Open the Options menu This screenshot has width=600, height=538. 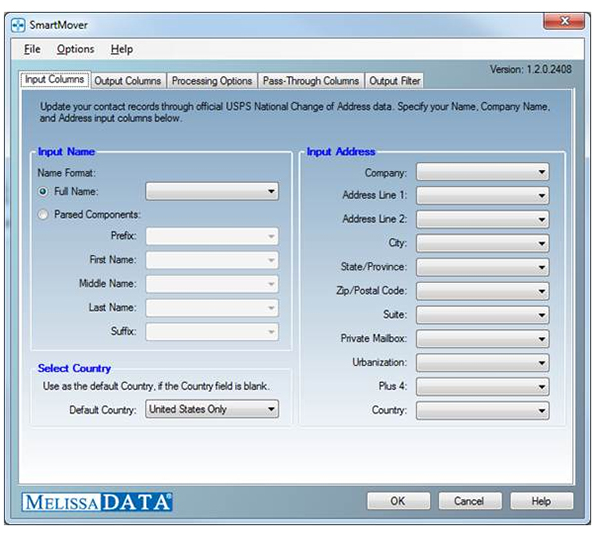[x=75, y=49]
